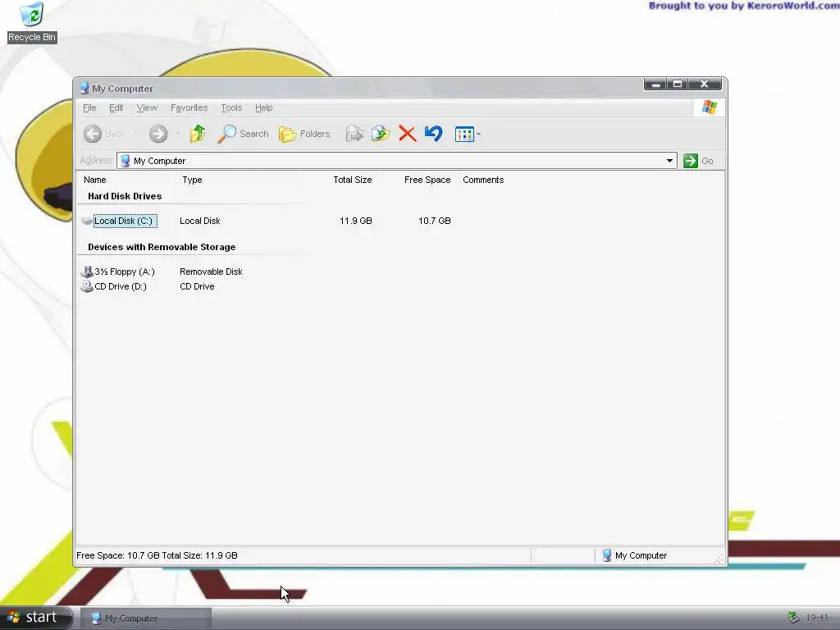Click the Hard Disk Drives group header
The height and width of the screenshot is (630, 840).
125,196
